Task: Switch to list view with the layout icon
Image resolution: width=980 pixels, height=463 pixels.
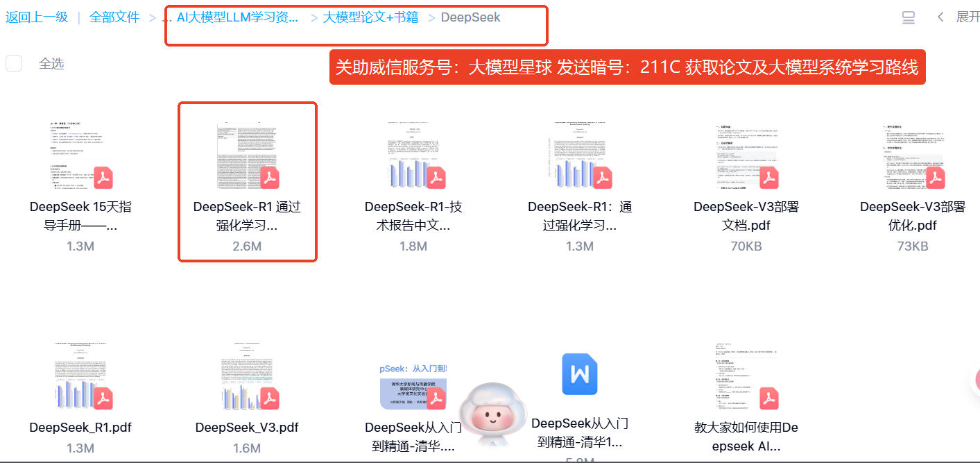Action: pyautogui.click(x=909, y=17)
